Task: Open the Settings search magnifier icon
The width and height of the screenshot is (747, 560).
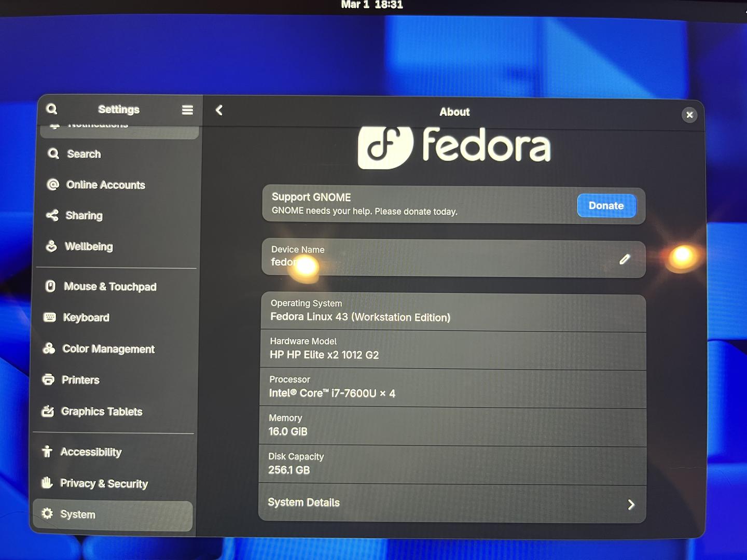Action: coord(51,109)
